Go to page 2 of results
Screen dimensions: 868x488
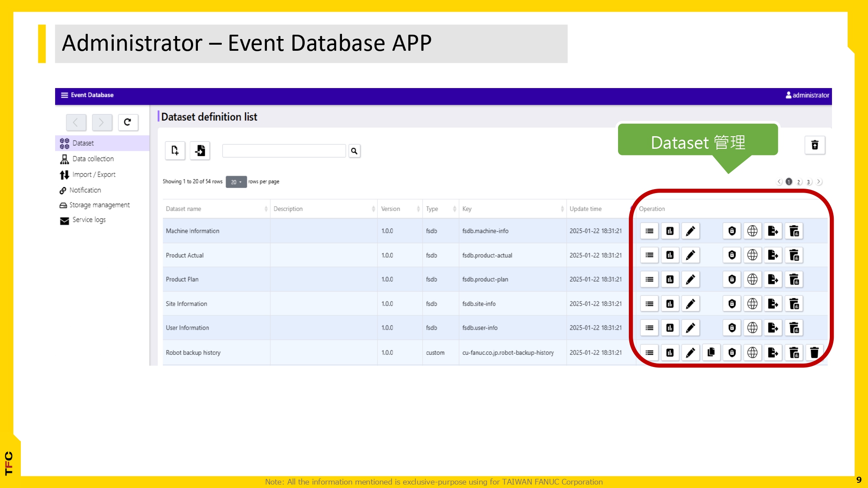point(799,182)
